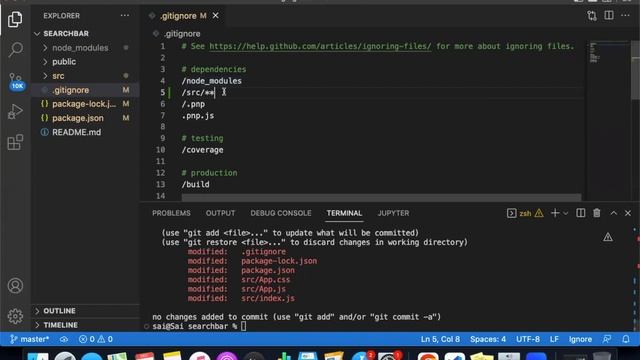
Task: Click package-lock.json in terminal output
Action: (x=279, y=261)
